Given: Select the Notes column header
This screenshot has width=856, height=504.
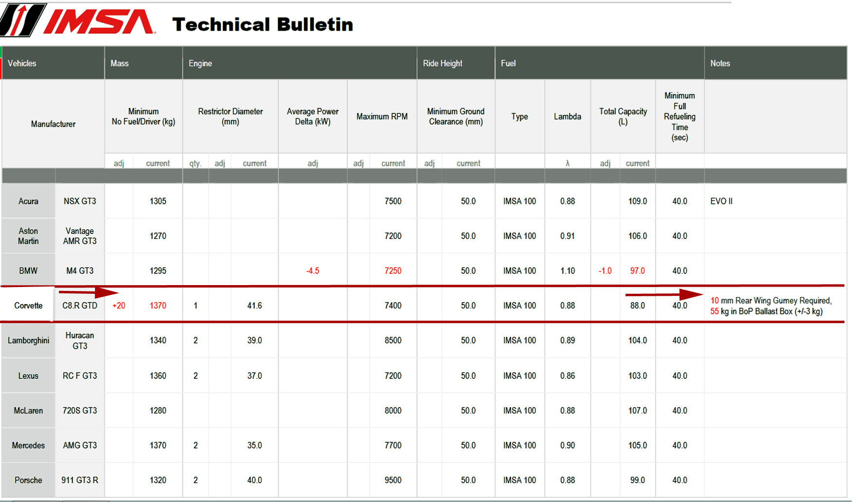Looking at the screenshot, I should point(720,63).
